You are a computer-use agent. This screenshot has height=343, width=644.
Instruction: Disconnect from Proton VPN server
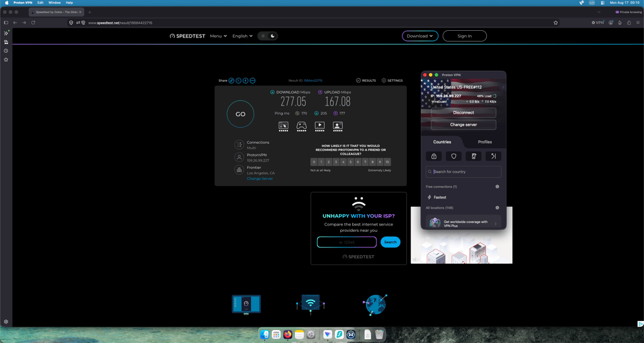pyautogui.click(x=464, y=112)
